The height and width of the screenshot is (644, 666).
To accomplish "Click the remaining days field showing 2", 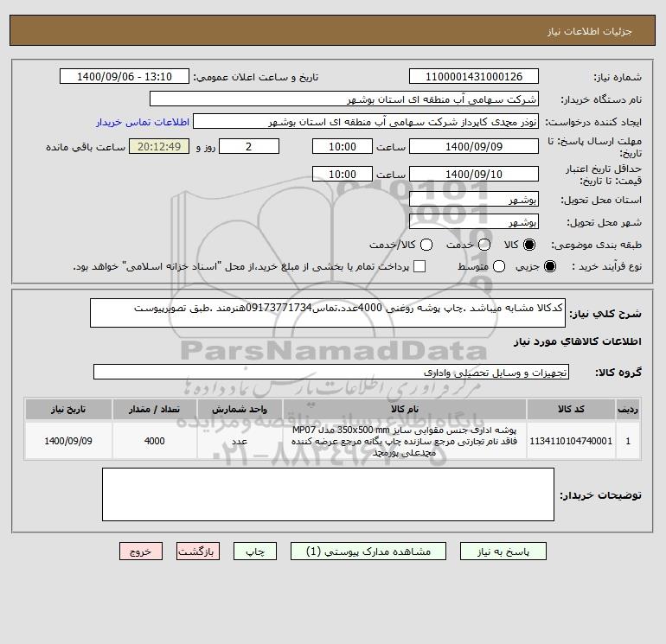I will click(x=249, y=146).
